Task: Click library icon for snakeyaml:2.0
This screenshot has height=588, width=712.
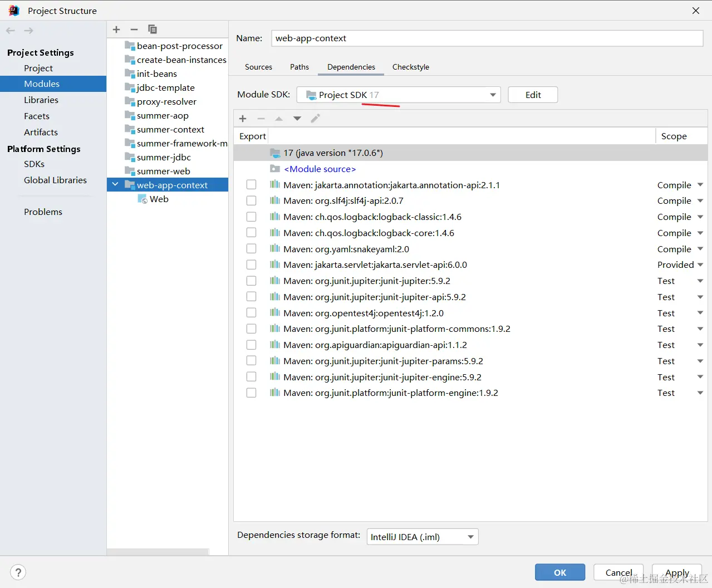Action: 275,249
